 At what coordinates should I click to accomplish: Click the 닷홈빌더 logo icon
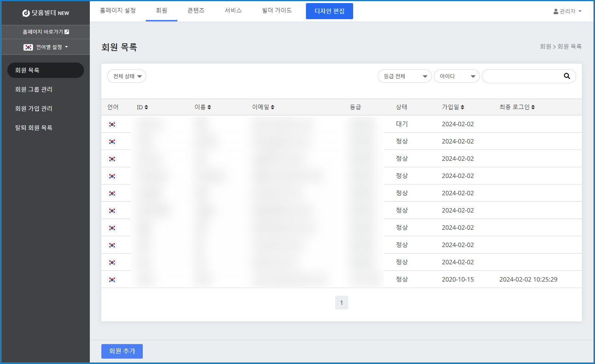[x=26, y=13]
